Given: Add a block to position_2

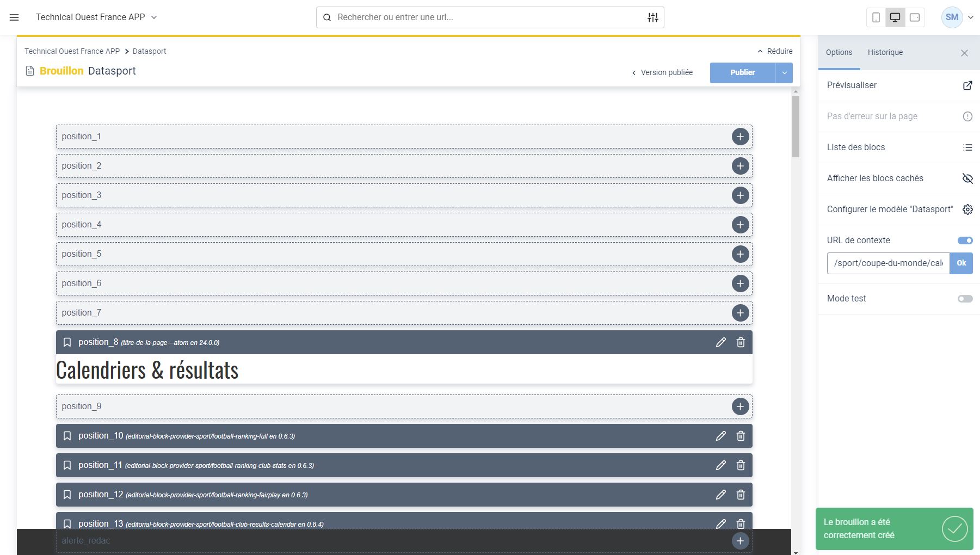Looking at the screenshot, I should 740,166.
